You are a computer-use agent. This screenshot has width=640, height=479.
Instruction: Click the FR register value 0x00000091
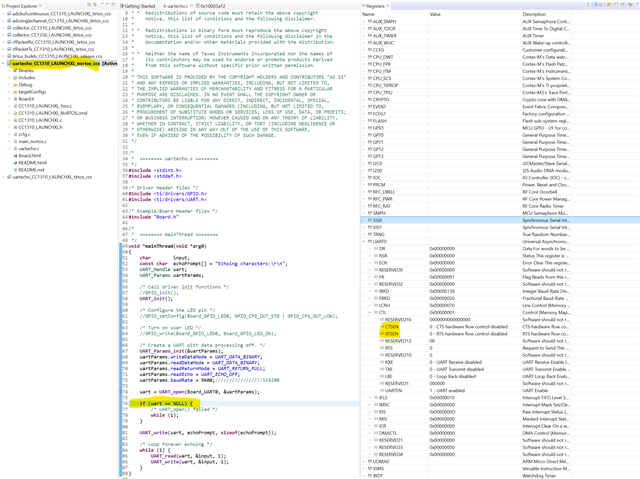442,277
